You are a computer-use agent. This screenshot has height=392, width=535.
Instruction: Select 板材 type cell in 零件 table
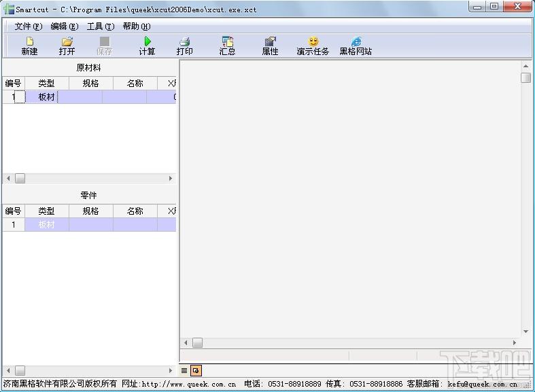pos(46,225)
